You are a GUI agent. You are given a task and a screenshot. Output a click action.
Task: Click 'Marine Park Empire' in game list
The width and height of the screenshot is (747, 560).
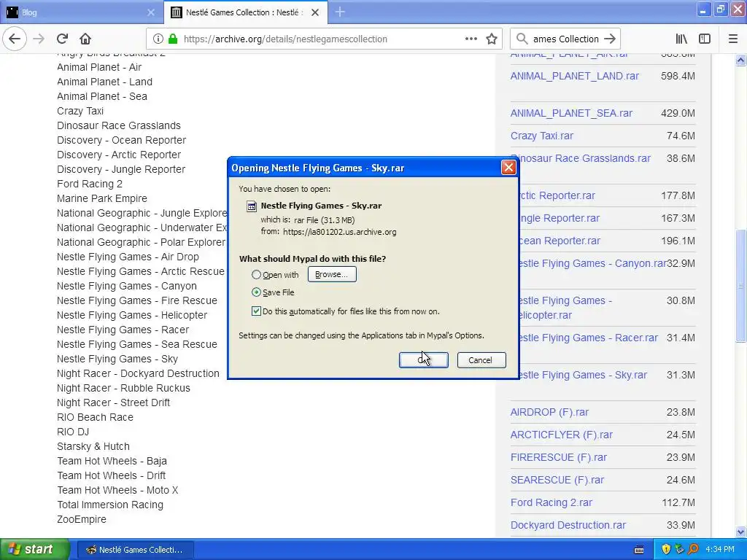pyautogui.click(x=102, y=198)
